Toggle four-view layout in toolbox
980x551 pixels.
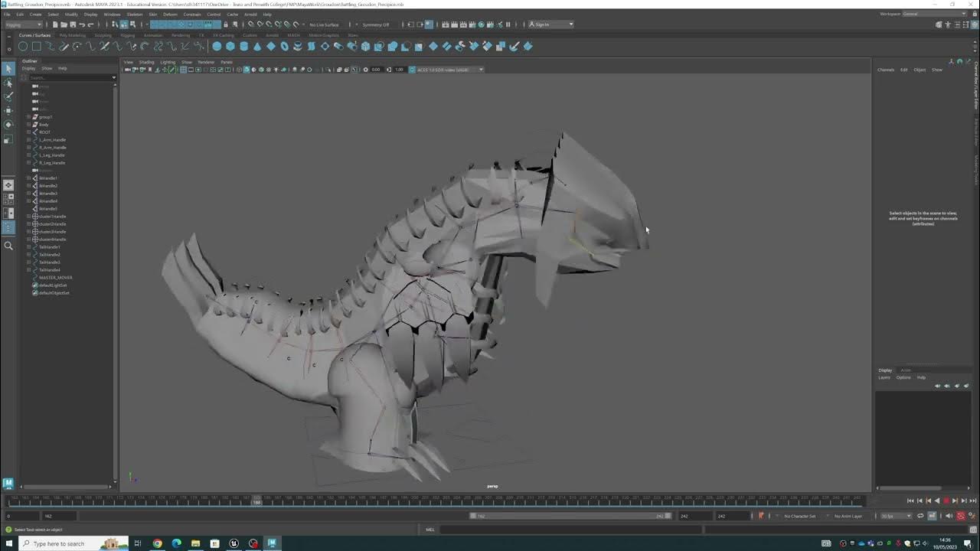pyautogui.click(x=8, y=199)
